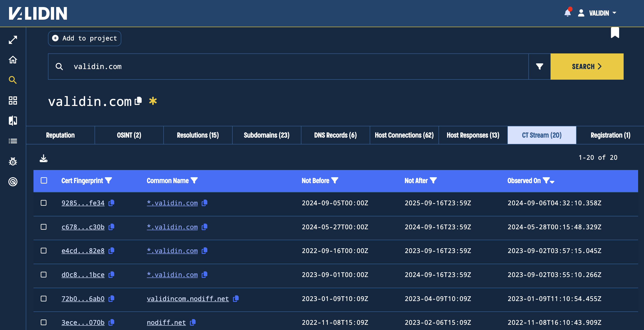This screenshot has width=644, height=330.
Task: Click the Not After value 2023-04-09T10:09Z
Action: point(438,299)
